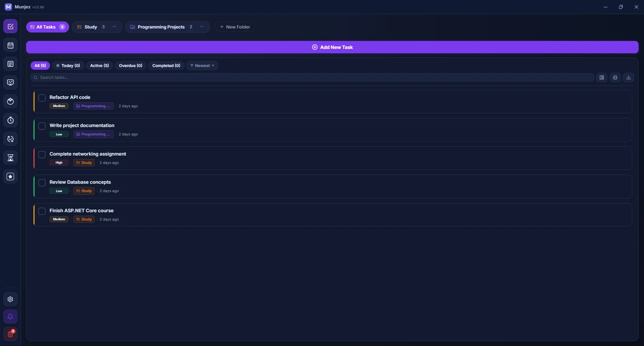Image resolution: width=644 pixels, height=346 pixels.
Task: Click the High priority badge on networking assignment
Action: (x=59, y=163)
